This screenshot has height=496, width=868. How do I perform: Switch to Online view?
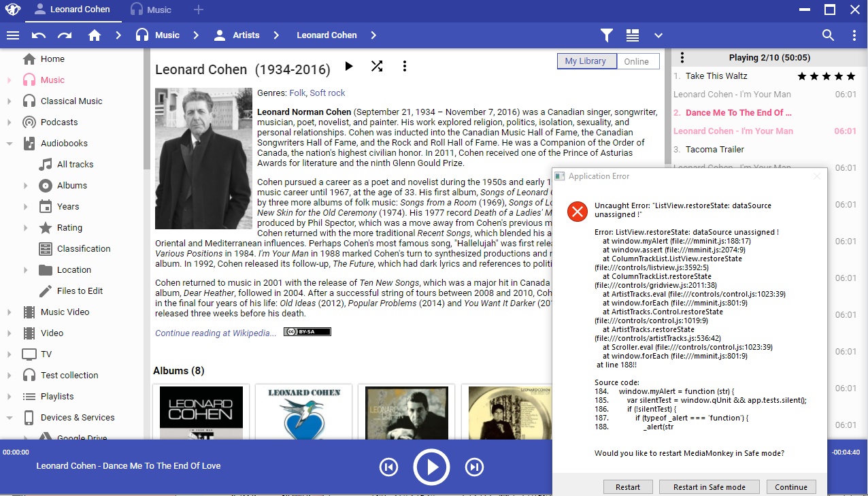637,61
